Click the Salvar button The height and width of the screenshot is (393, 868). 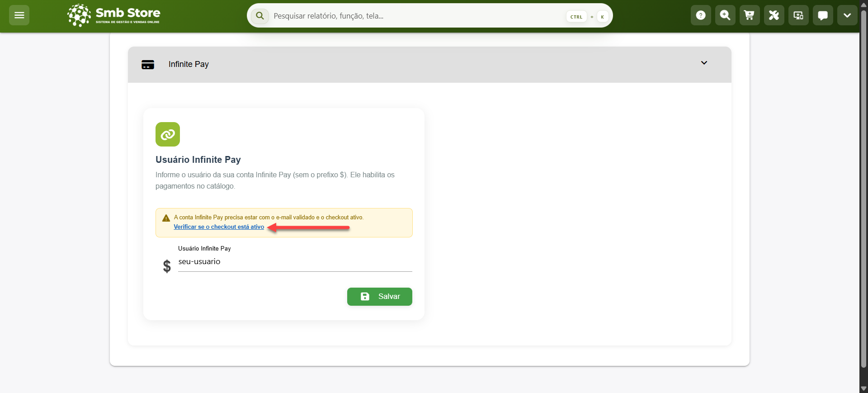click(380, 297)
